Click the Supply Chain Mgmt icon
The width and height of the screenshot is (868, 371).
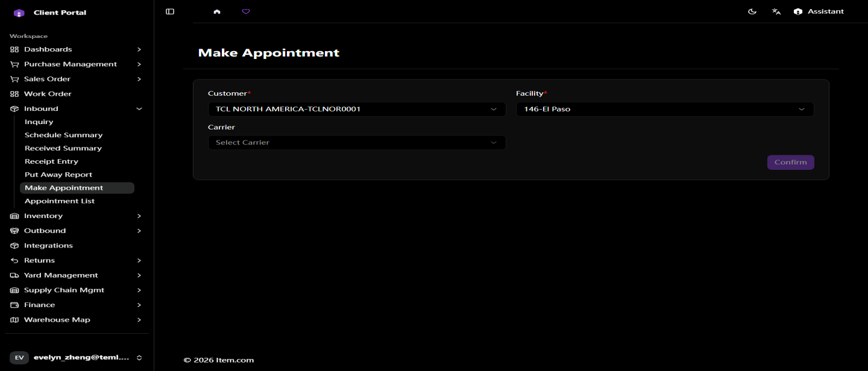pos(14,290)
